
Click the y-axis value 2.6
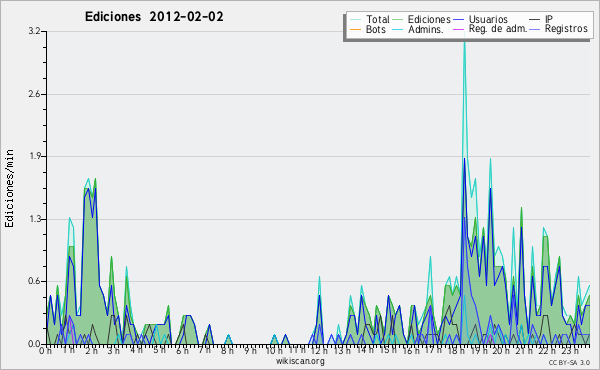tap(34, 94)
